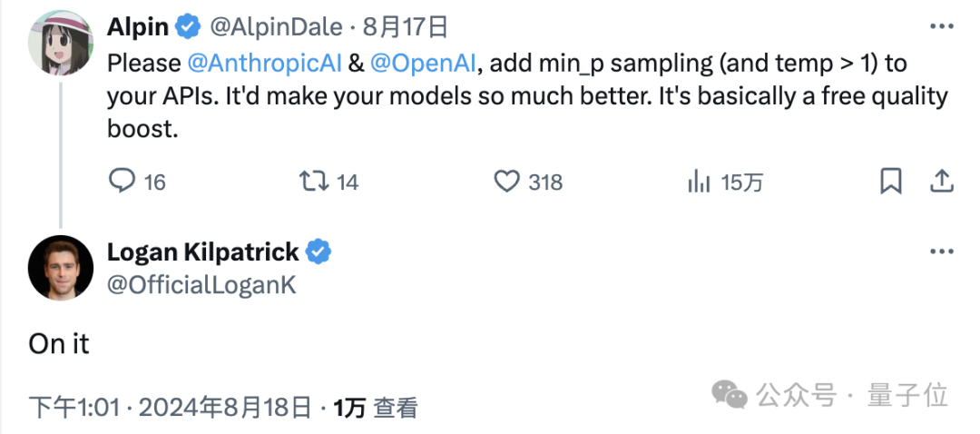Open the more options menu on Alpin's tweet
This screenshot has height=434, width=980.
coord(942,26)
